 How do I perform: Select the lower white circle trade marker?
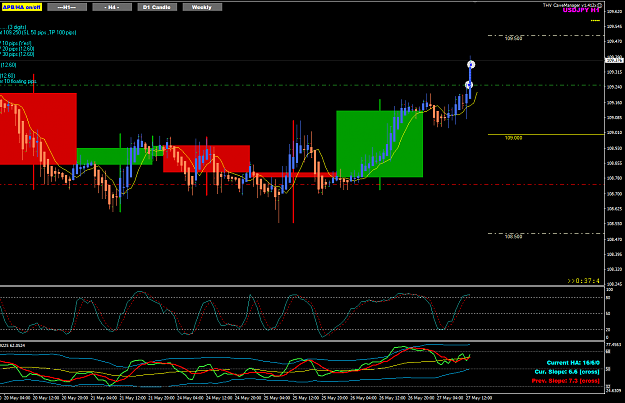point(469,85)
